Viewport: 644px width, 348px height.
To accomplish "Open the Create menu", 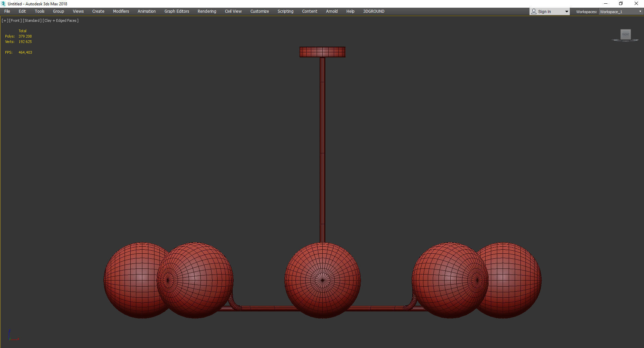I will 98,11.
